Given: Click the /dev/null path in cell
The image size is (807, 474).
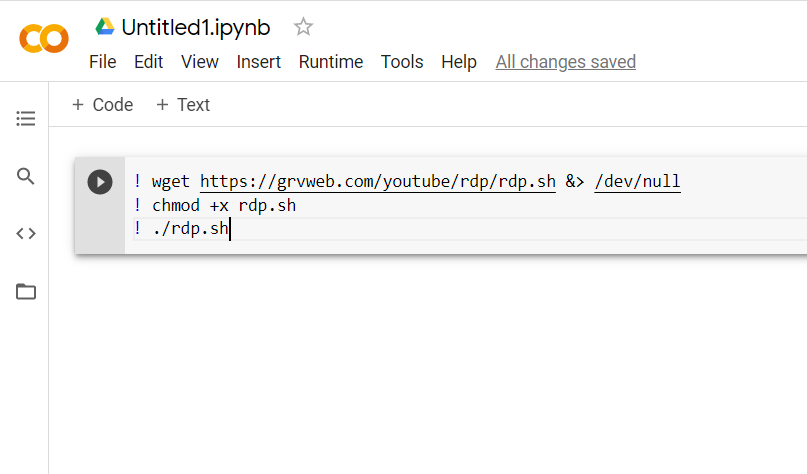Looking at the screenshot, I should [x=637, y=182].
